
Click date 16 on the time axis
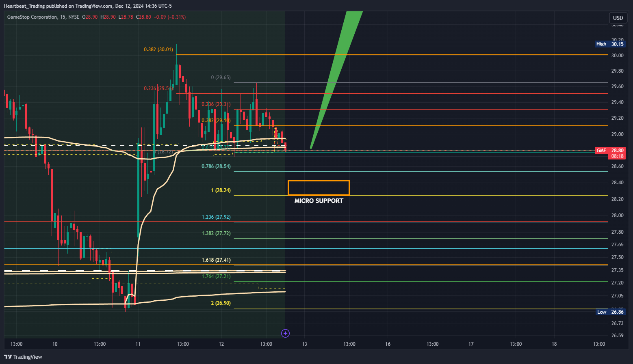388,344
